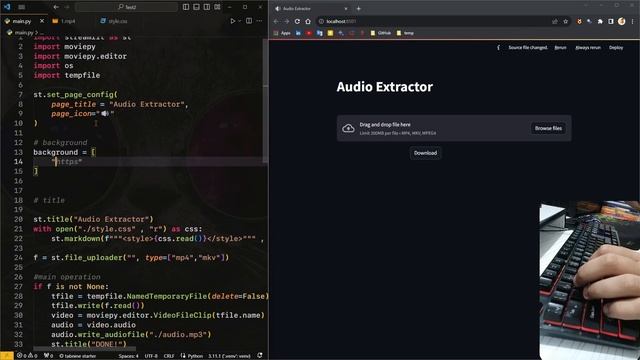Open the share page icon in address bar
The height and width of the screenshot is (360, 640).
(555, 21)
